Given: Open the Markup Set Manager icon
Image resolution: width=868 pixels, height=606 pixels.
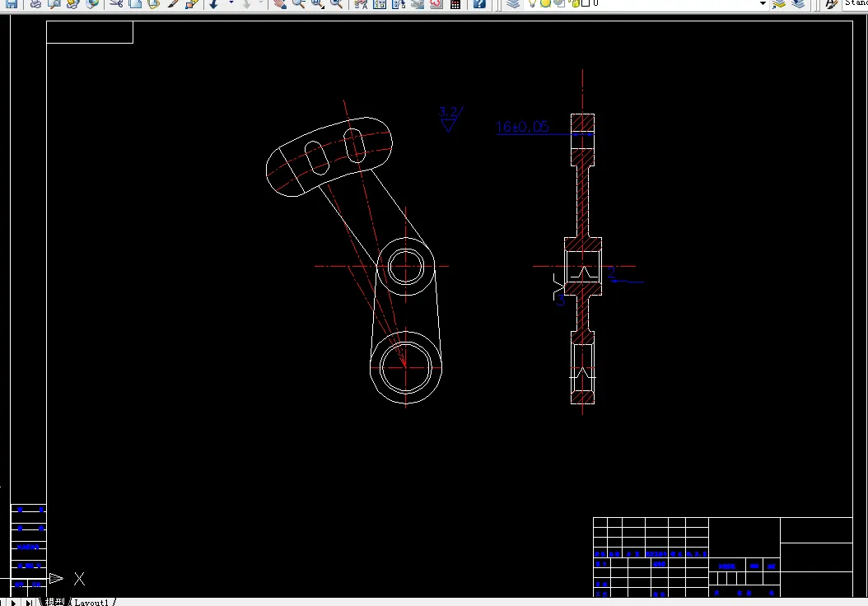Looking at the screenshot, I should click(x=436, y=4).
